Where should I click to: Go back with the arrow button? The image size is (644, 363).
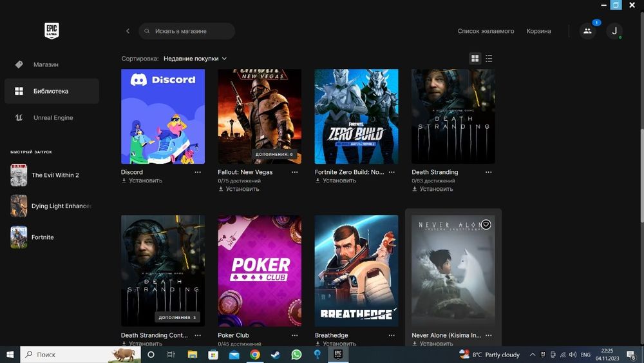128,31
